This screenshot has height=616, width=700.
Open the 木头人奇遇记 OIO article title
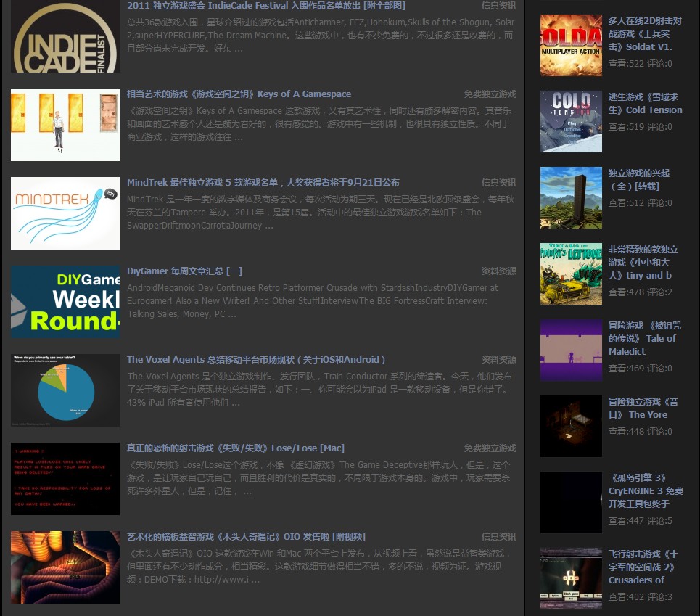click(x=246, y=536)
